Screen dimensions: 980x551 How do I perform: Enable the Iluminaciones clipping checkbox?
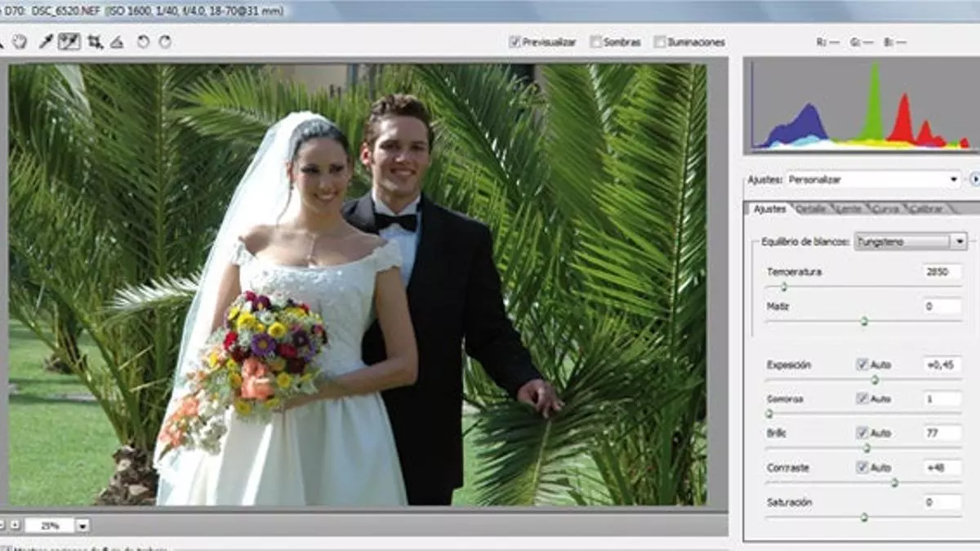(660, 42)
